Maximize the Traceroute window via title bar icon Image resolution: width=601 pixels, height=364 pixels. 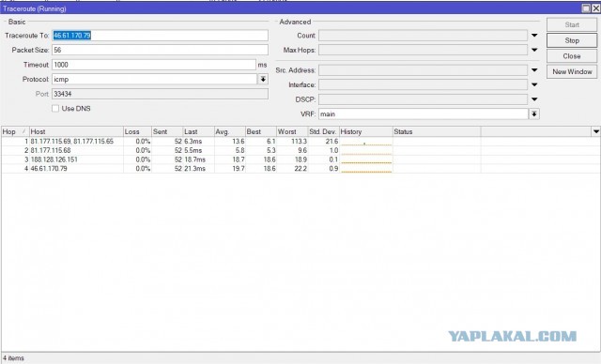click(x=586, y=8)
